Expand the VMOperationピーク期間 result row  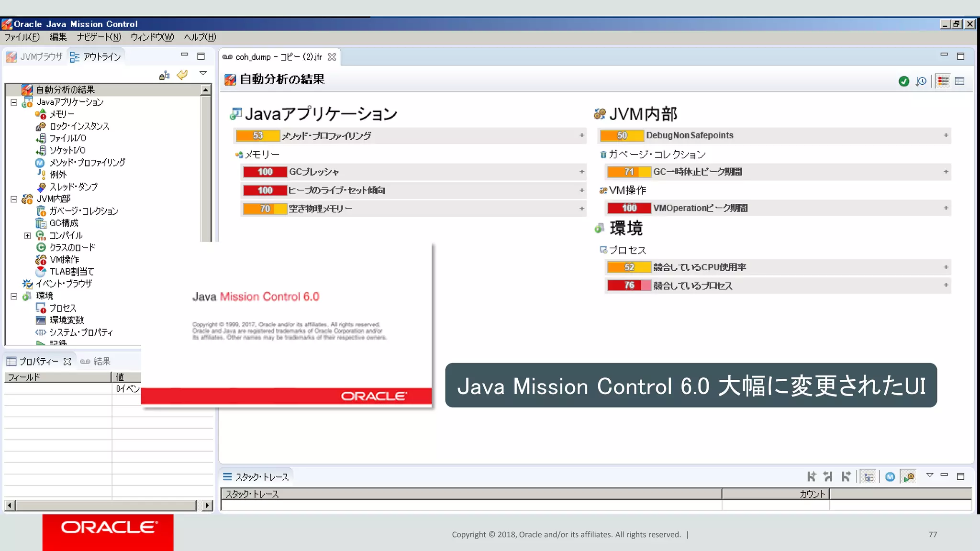coord(946,208)
